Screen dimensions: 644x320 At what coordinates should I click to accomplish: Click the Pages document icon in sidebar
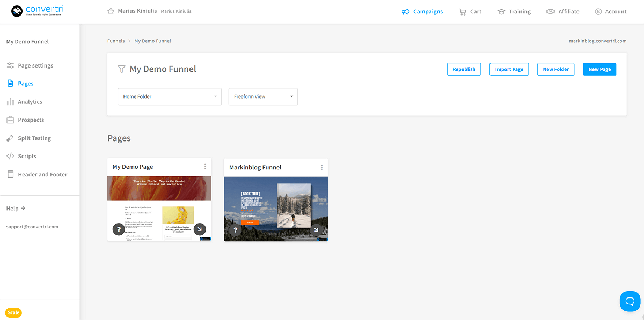coord(10,84)
